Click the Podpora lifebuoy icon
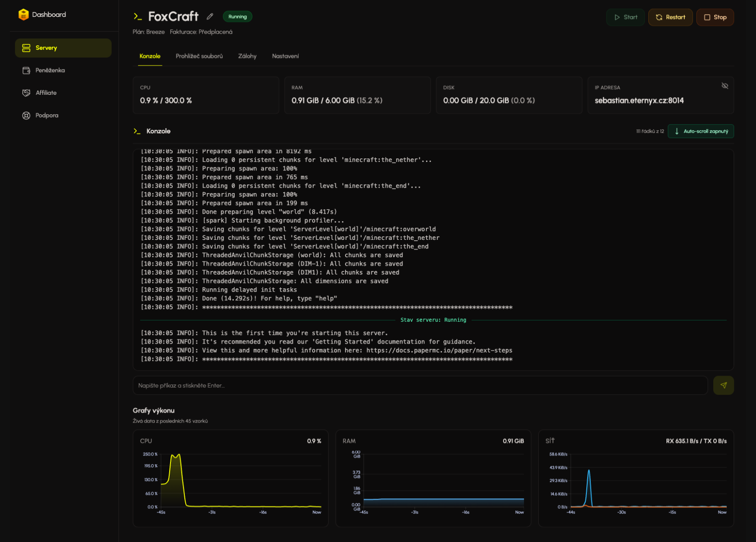The height and width of the screenshot is (542, 756). (x=26, y=115)
